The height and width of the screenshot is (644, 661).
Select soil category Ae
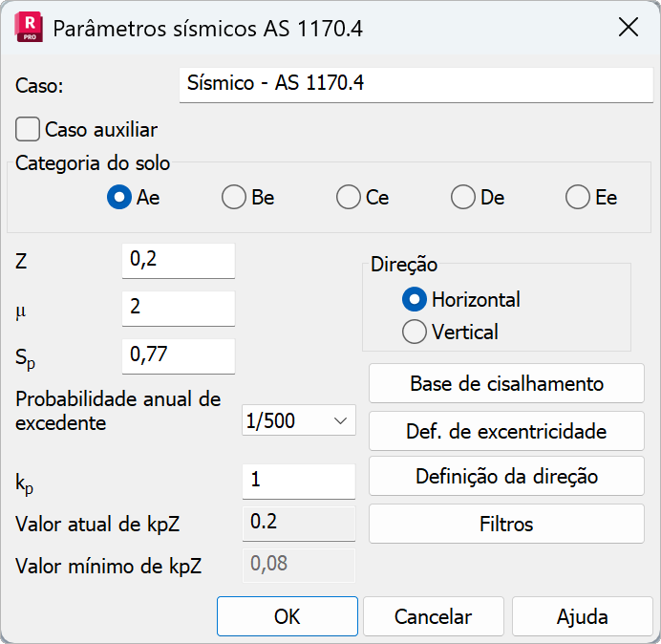(119, 198)
